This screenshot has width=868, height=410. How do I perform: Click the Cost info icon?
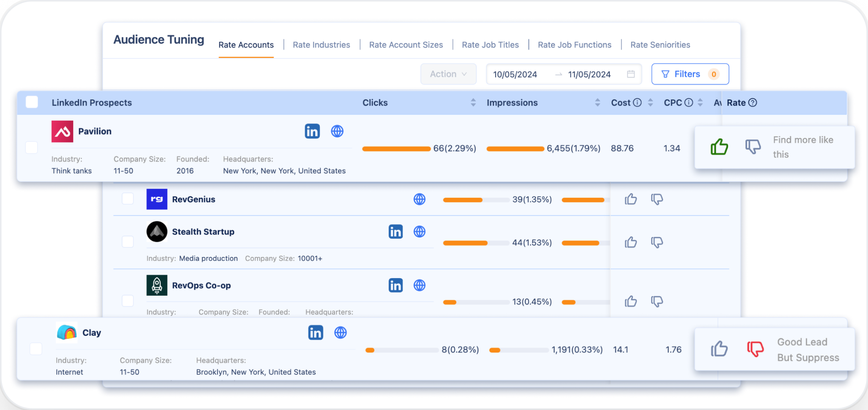click(x=637, y=102)
